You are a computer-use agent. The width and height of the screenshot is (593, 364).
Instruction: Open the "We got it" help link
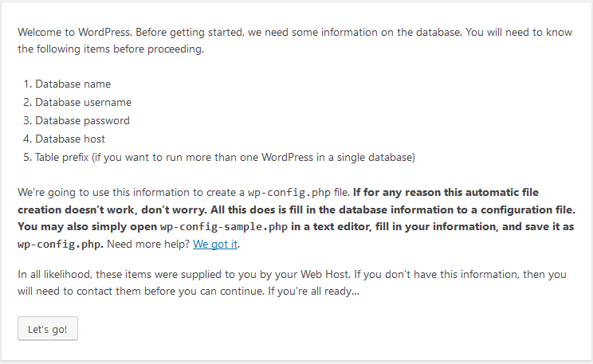[x=215, y=245]
